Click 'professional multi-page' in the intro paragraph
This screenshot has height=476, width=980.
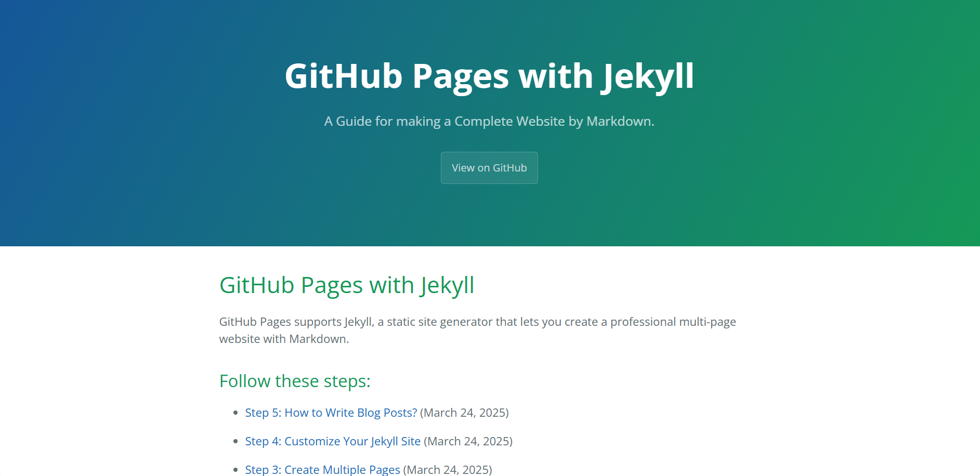tap(673, 322)
